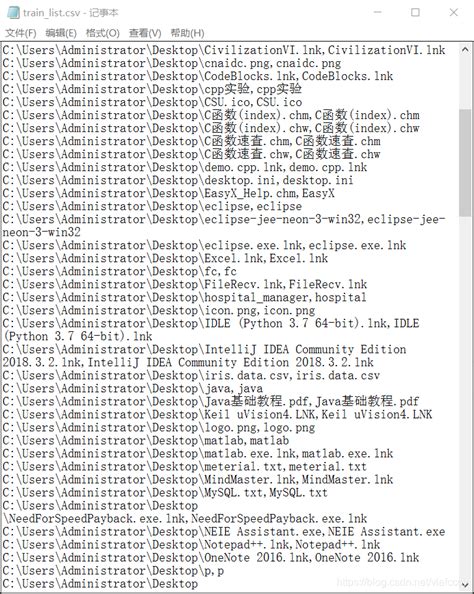Open the 格式(O) menu

[x=103, y=33]
